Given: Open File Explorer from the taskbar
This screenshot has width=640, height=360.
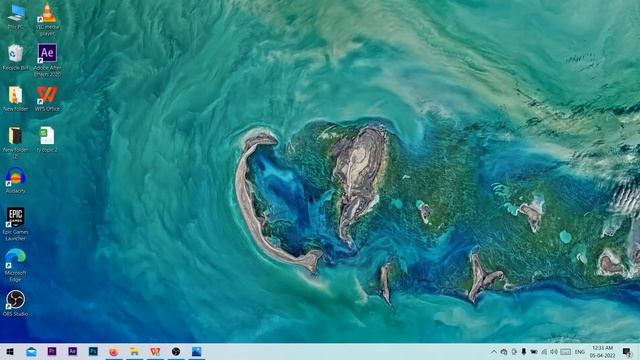Looking at the screenshot, I should pyautogui.click(x=134, y=351).
